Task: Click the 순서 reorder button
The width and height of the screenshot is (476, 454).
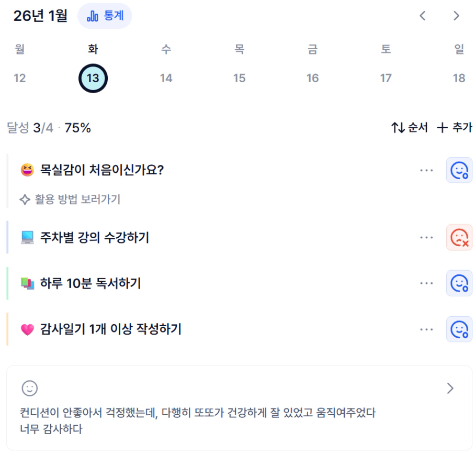Action: pyautogui.click(x=410, y=127)
